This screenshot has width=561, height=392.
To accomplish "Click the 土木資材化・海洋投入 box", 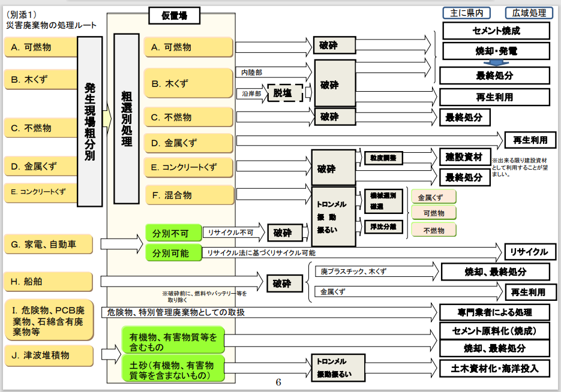I will pyautogui.click(x=494, y=369).
